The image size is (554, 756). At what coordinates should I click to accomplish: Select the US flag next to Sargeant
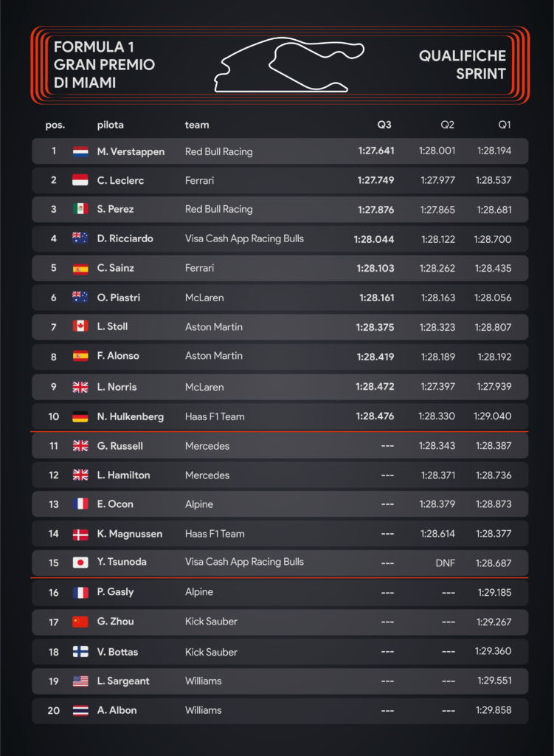point(80,681)
